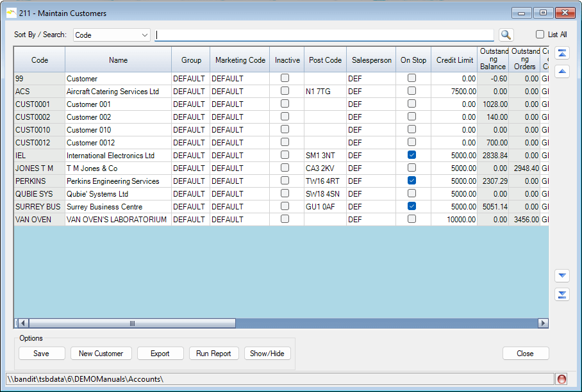Jump to last record arrow icon

tap(562, 295)
